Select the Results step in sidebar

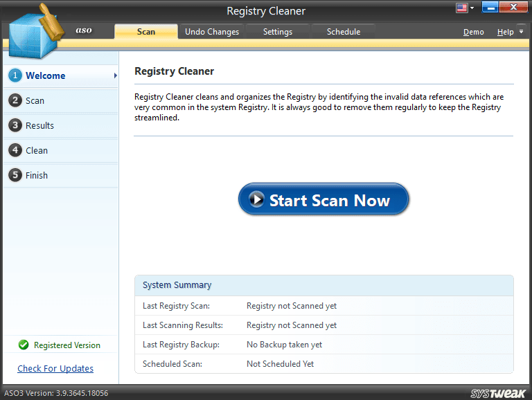tap(61, 125)
